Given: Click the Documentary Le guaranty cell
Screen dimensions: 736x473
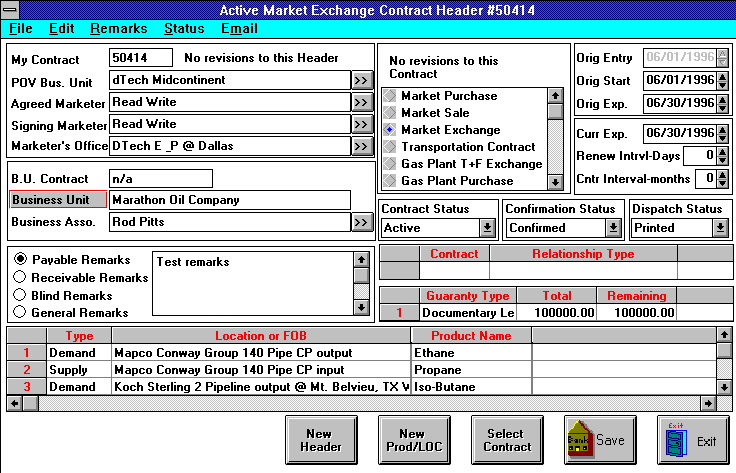Looking at the screenshot, I should 468,313.
